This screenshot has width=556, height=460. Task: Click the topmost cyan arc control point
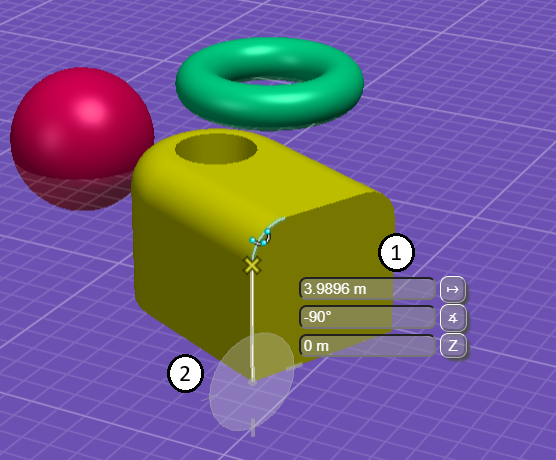pyautogui.click(x=268, y=232)
